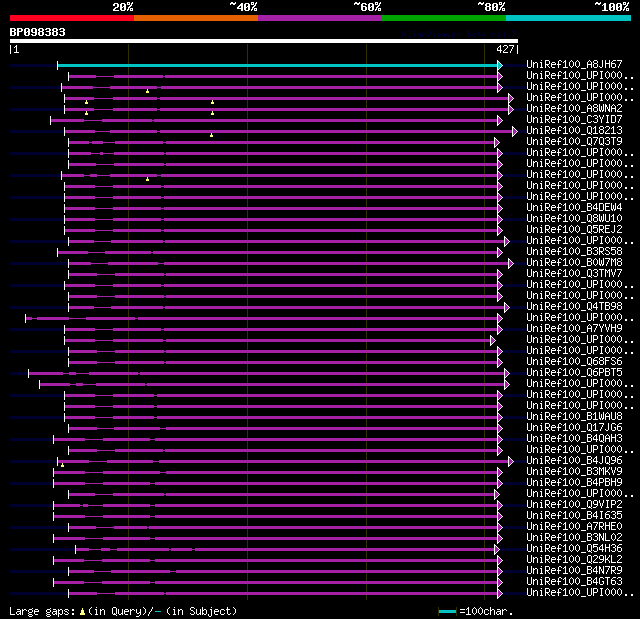Select the UniRef100_B4QAH3 label
The width and height of the screenshot is (640, 619).
click(574, 439)
